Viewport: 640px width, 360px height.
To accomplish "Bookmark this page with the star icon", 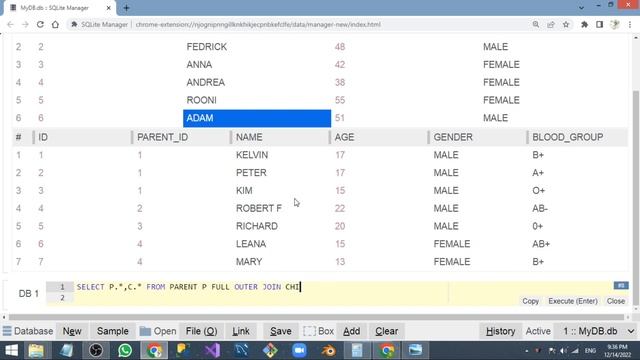I will click(x=566, y=24).
